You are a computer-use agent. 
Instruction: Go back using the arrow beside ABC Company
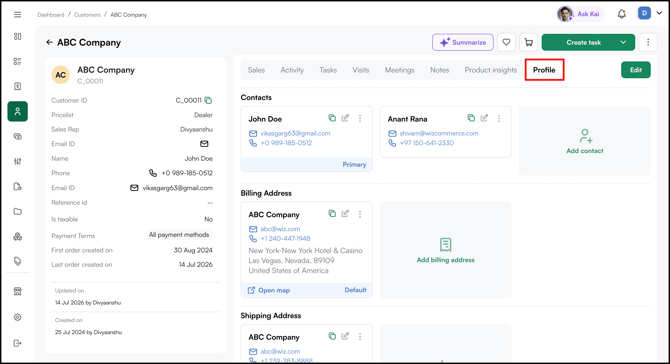50,42
